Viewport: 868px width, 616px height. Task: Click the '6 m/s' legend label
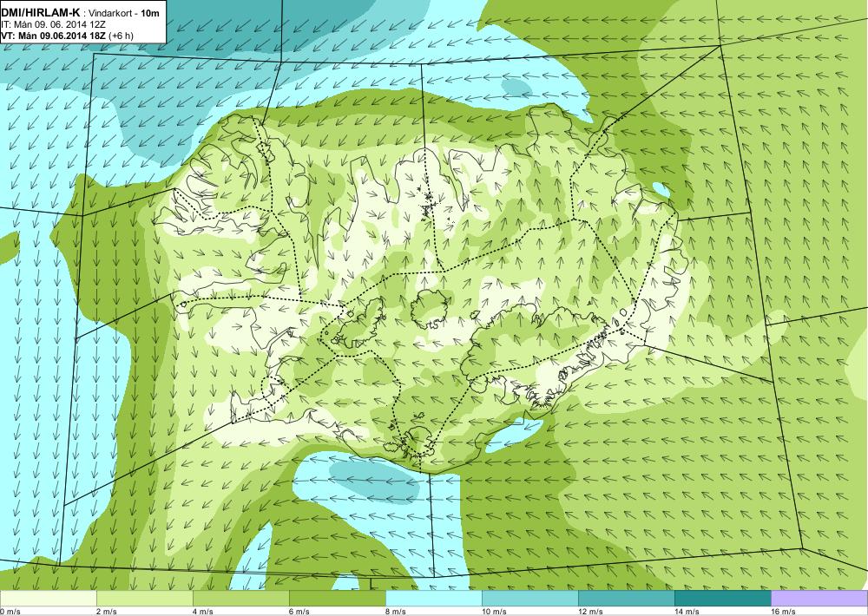click(299, 611)
